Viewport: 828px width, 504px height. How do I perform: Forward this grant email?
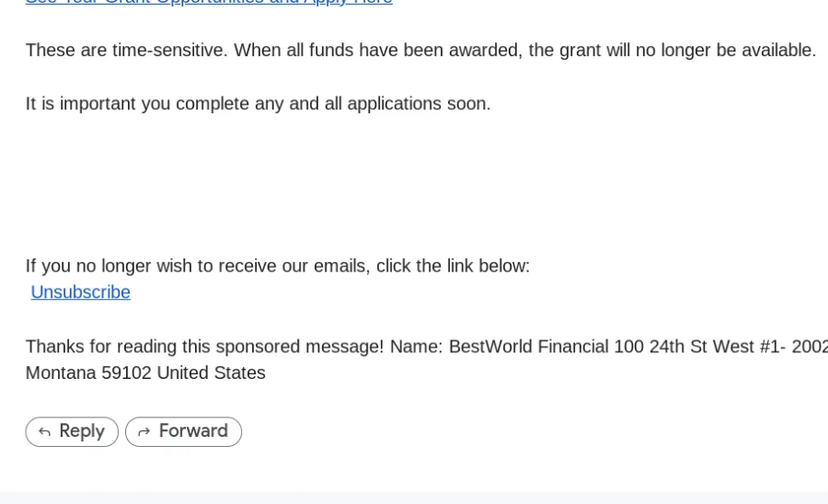click(x=183, y=431)
